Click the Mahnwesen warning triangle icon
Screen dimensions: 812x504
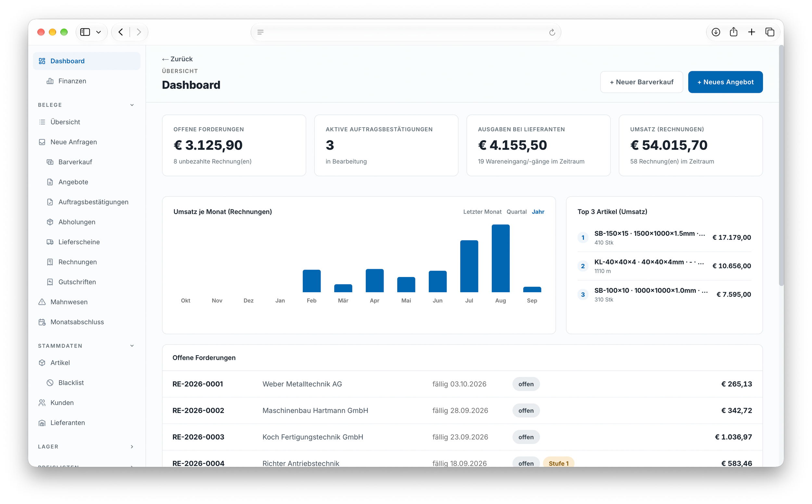(42, 302)
